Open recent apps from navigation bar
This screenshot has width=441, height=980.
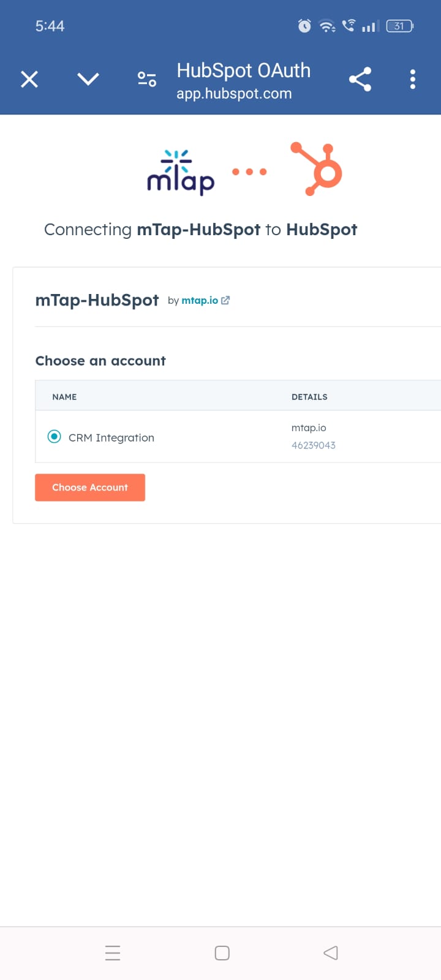click(x=113, y=952)
